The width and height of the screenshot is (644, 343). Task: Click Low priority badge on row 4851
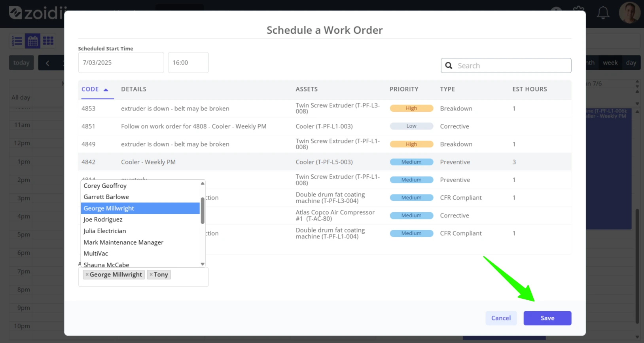click(411, 126)
